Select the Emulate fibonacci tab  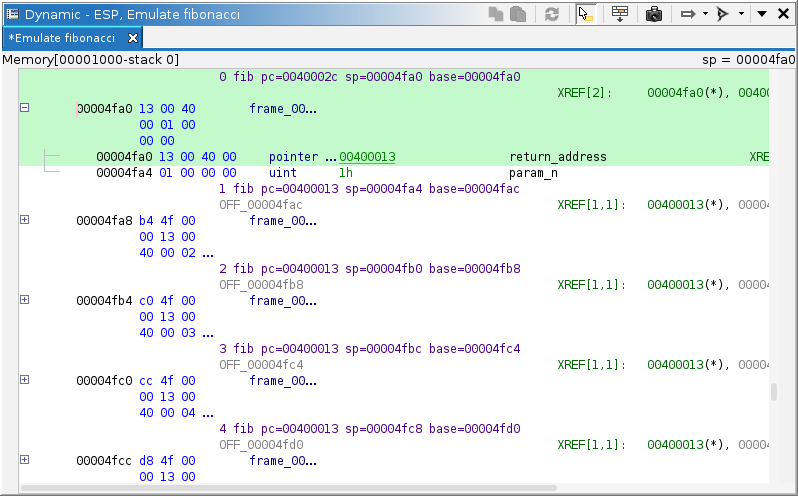(62, 38)
